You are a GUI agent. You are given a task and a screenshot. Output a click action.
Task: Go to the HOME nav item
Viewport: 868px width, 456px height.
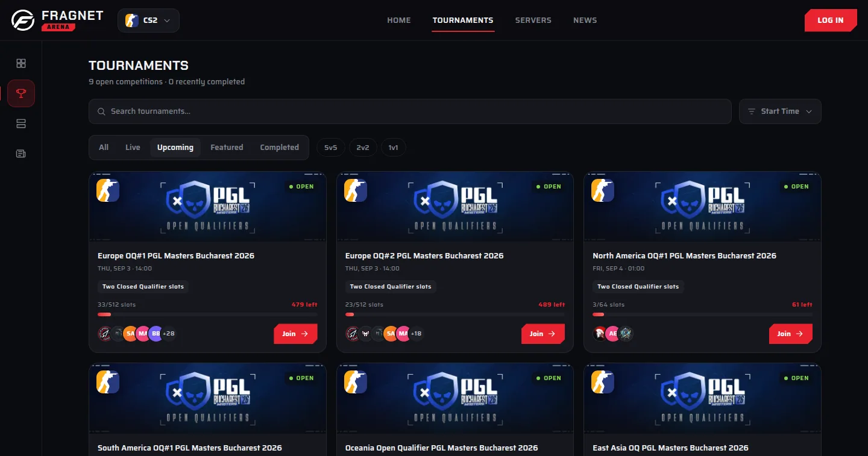point(399,20)
